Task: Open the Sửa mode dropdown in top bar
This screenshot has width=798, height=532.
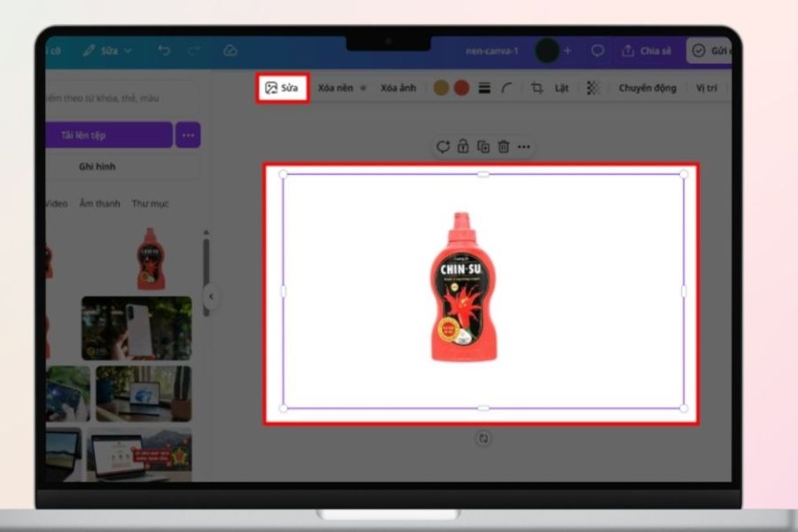Action: [108, 51]
